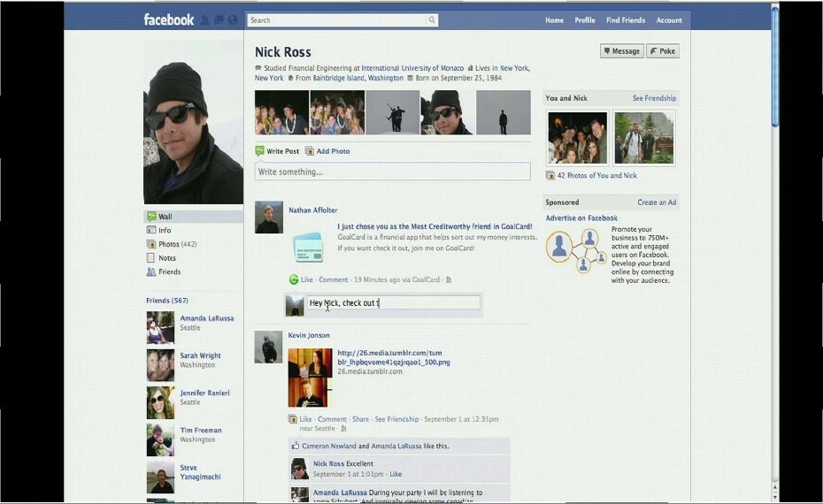Open the Account menu
The image size is (823, 504).
[x=668, y=20]
